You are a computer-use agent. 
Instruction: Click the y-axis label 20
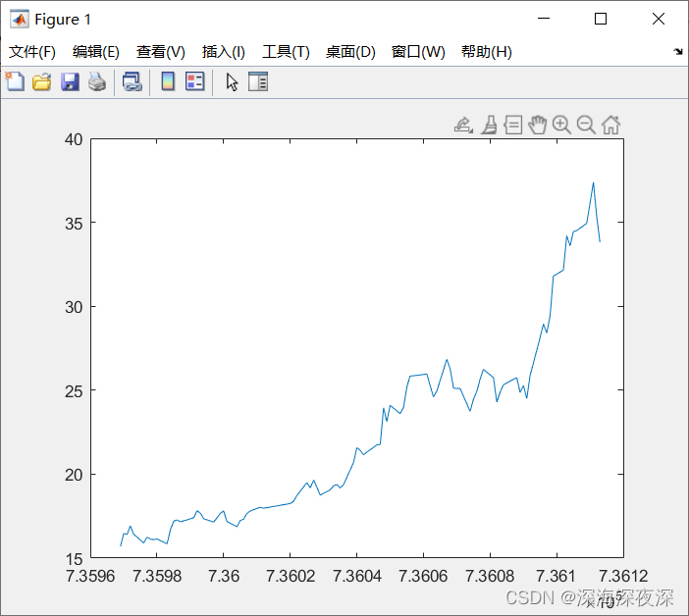coord(74,475)
